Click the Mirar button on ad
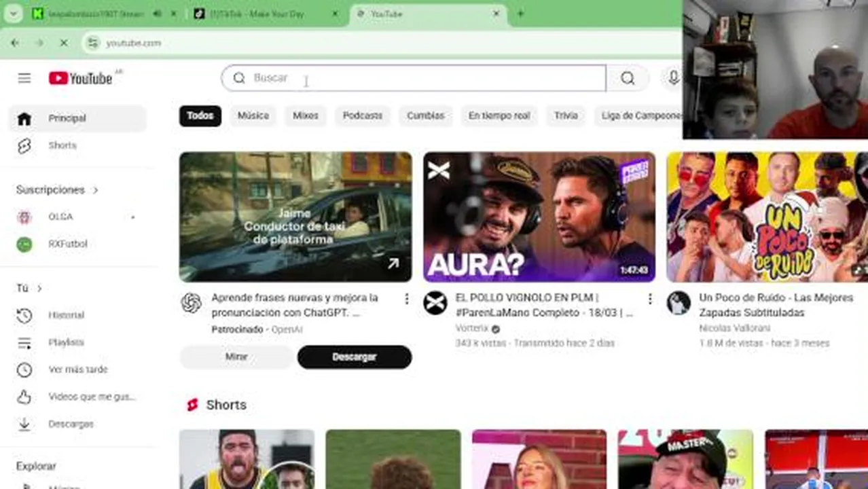The height and width of the screenshot is (489, 868). (x=236, y=357)
